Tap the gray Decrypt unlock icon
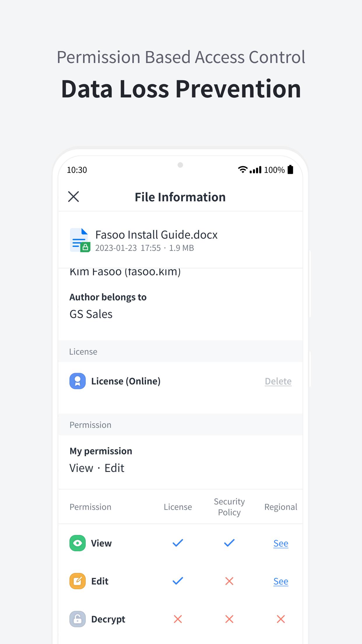Screen dimensions: 362x644 [x=78, y=619]
